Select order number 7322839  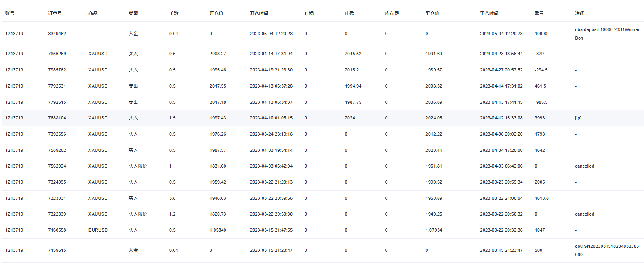57,214
